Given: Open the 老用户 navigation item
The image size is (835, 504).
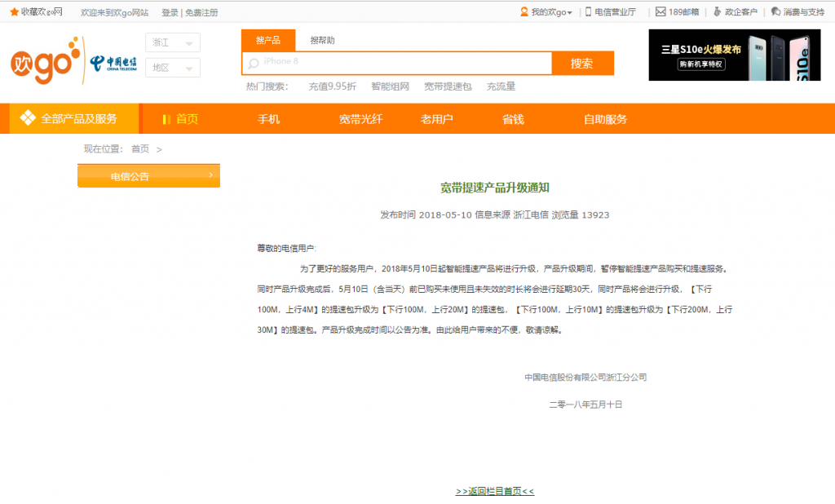Looking at the screenshot, I should (x=437, y=119).
